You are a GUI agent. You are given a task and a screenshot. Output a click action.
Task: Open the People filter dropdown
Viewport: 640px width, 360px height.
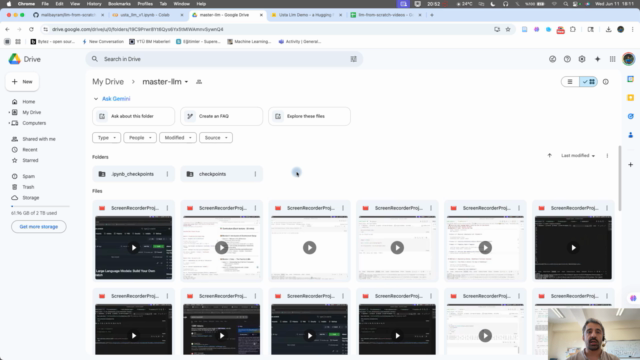(140, 138)
